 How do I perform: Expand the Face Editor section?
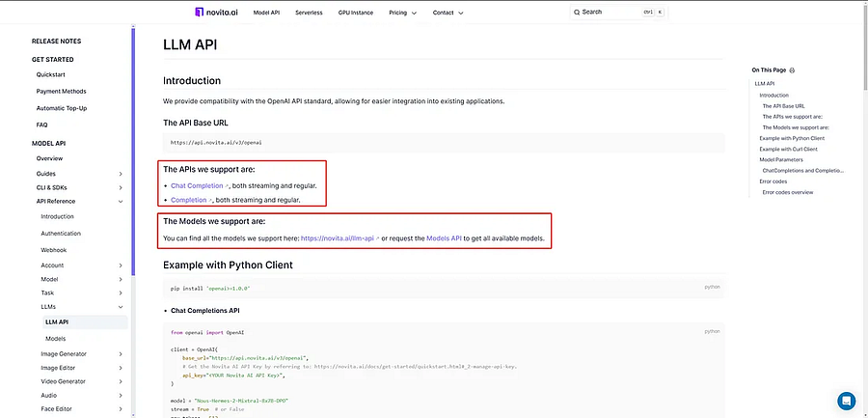tap(82, 408)
